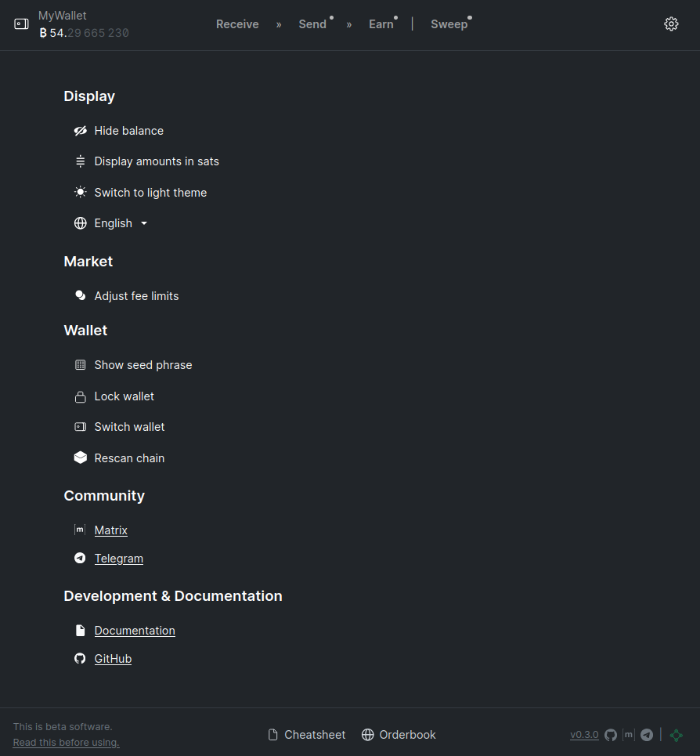Image resolution: width=700 pixels, height=756 pixels.
Task: Toggle Display amounts in sats
Action: click(146, 161)
